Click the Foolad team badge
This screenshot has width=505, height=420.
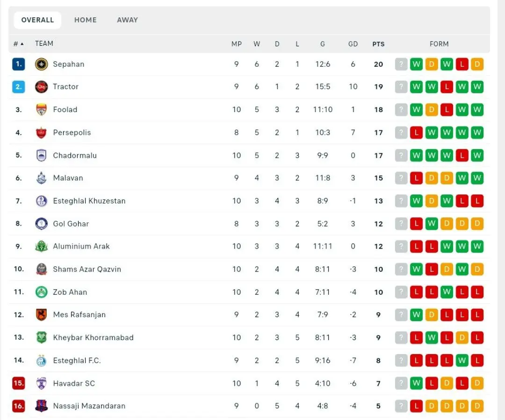tap(42, 110)
